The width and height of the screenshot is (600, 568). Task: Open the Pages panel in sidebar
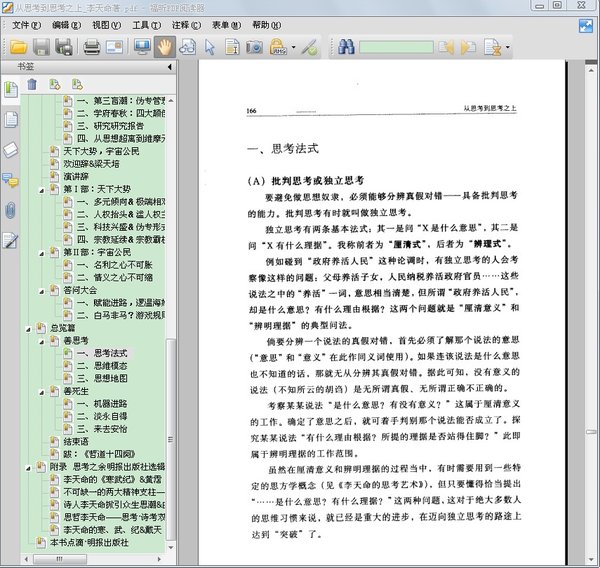coord(10,120)
